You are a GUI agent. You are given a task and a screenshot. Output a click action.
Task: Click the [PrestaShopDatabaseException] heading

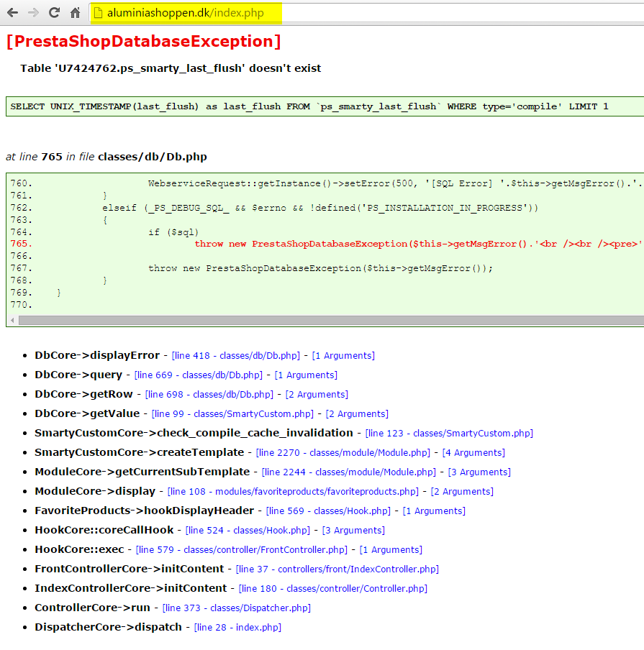click(x=144, y=42)
